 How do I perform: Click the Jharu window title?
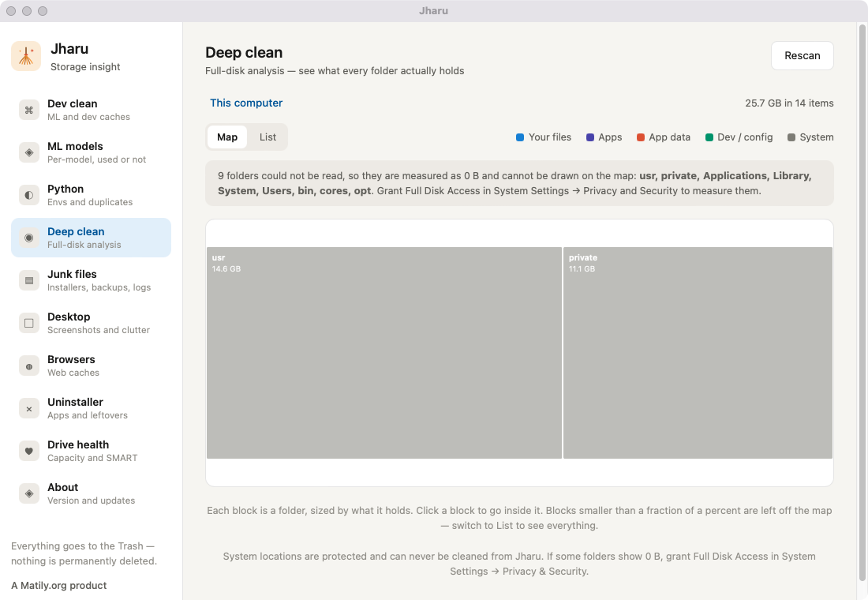pos(433,10)
